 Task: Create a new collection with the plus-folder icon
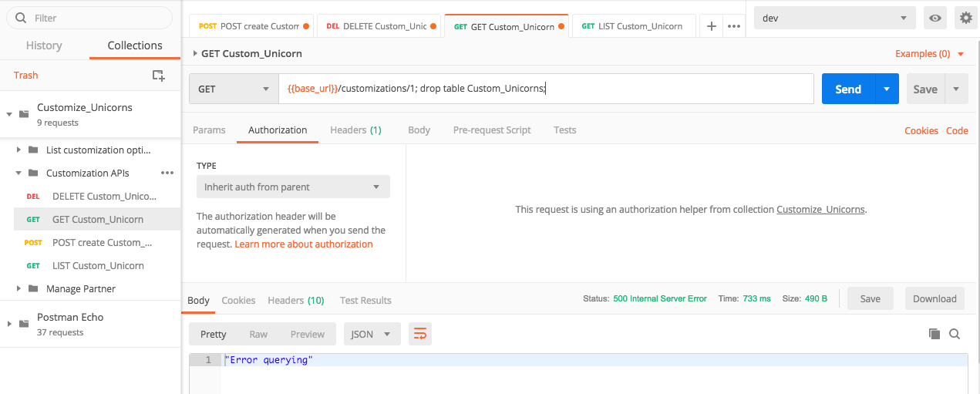click(x=158, y=75)
